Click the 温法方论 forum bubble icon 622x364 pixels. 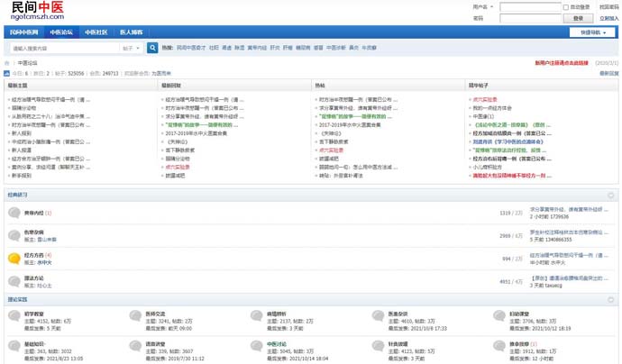tap(14, 281)
